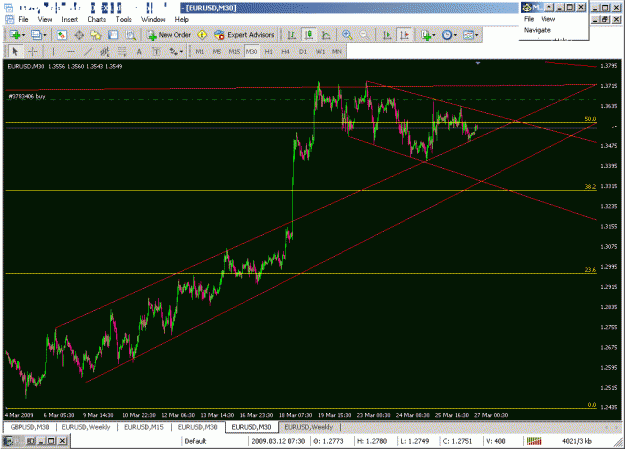The image size is (625, 449).
Task: Open the Help menu
Action: [181, 19]
